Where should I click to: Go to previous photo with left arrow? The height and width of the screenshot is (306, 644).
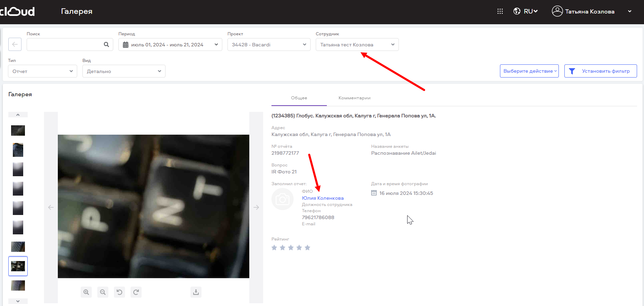(x=51, y=207)
